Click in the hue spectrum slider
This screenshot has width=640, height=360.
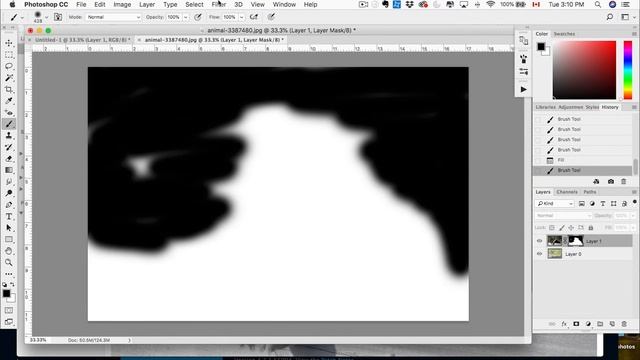628,70
